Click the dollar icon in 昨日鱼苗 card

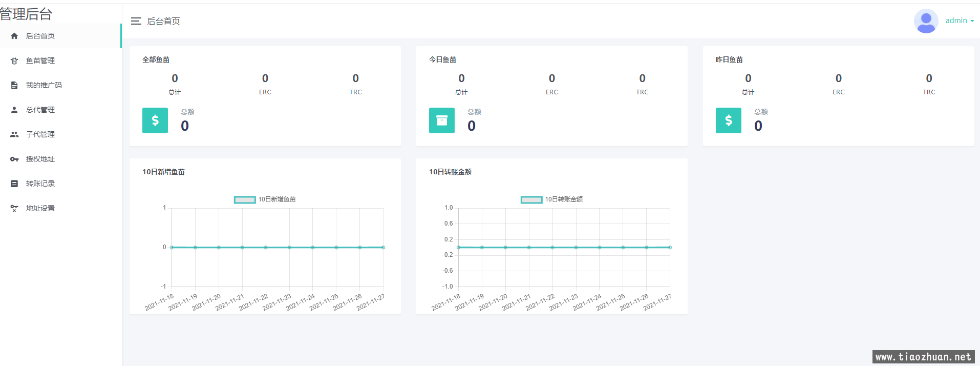[729, 120]
